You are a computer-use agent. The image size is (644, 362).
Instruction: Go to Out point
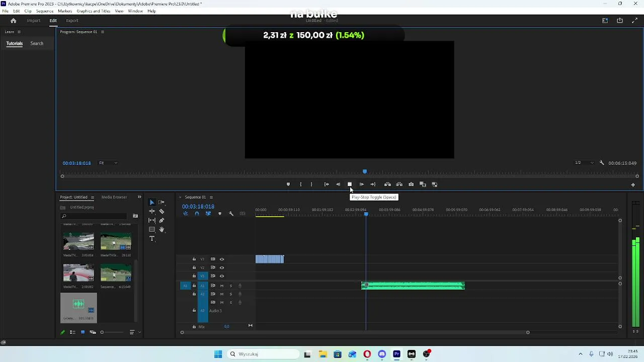(373, 185)
